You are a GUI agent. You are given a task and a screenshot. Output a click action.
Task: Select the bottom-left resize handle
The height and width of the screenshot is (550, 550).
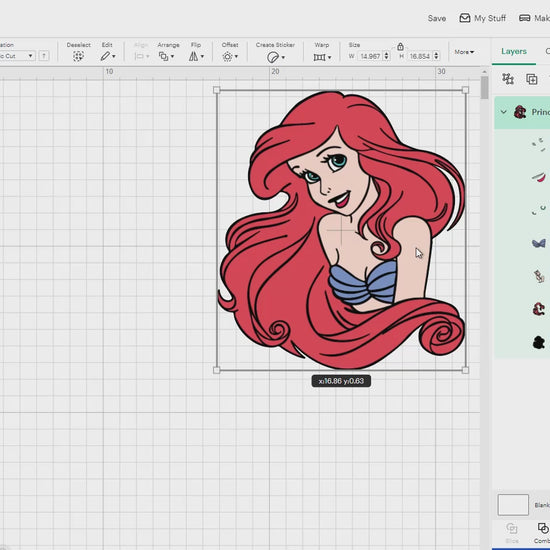[x=216, y=370]
